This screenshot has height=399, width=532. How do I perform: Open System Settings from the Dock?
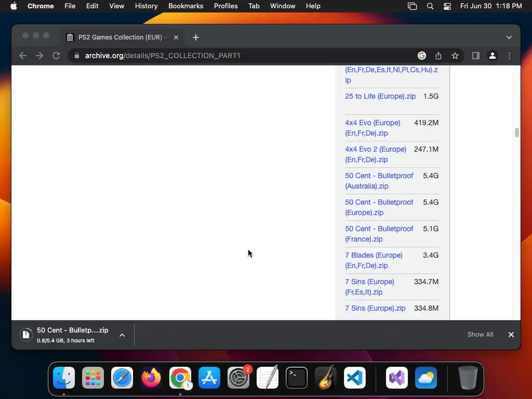[238, 378]
